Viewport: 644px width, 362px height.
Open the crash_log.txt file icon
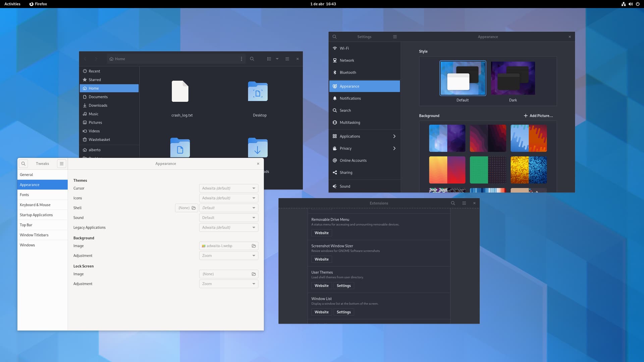point(180,91)
